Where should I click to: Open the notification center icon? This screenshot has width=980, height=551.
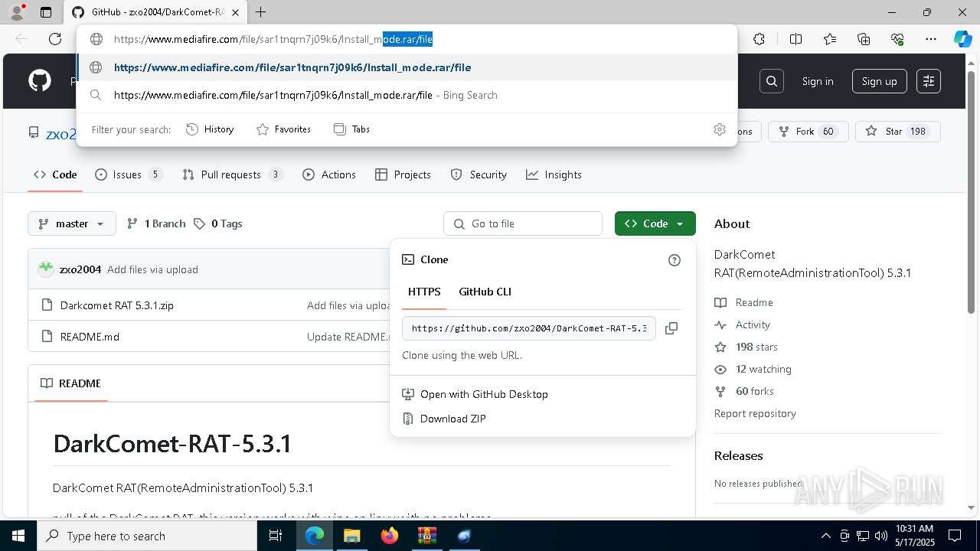955,536
